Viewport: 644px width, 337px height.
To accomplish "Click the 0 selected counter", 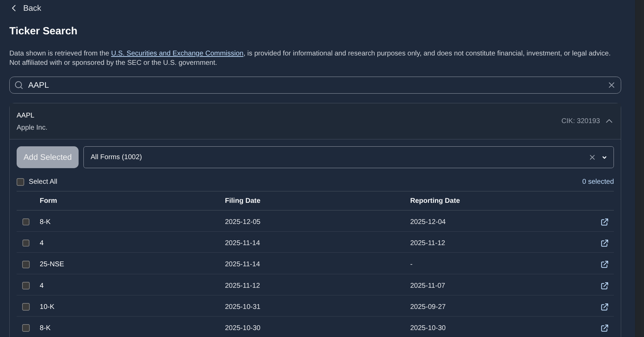I will pyautogui.click(x=598, y=182).
